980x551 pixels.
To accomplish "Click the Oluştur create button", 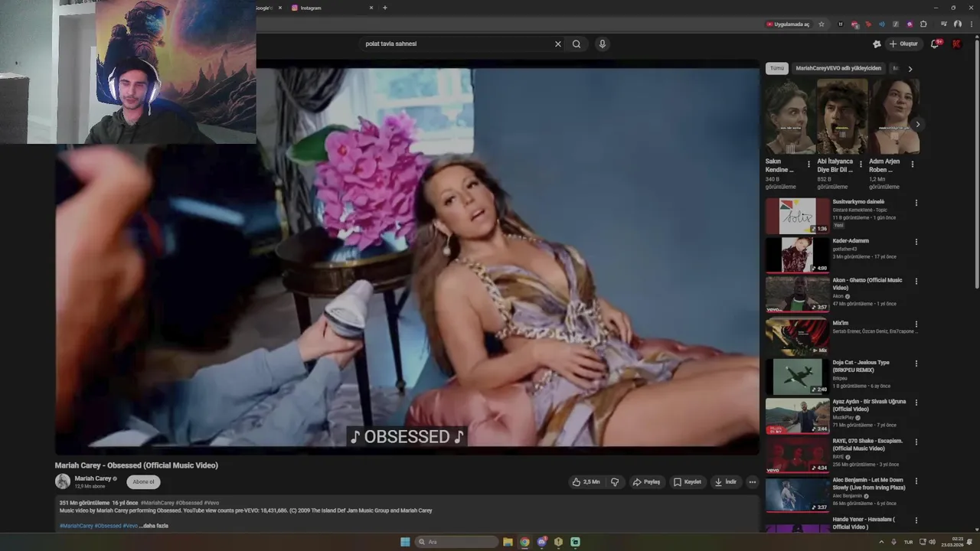I will 903,44.
